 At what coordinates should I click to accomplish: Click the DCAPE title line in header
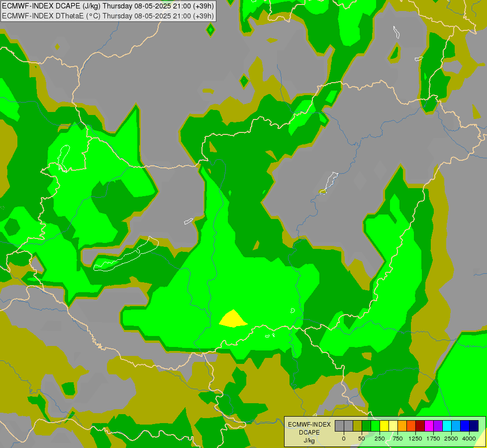point(108,6)
